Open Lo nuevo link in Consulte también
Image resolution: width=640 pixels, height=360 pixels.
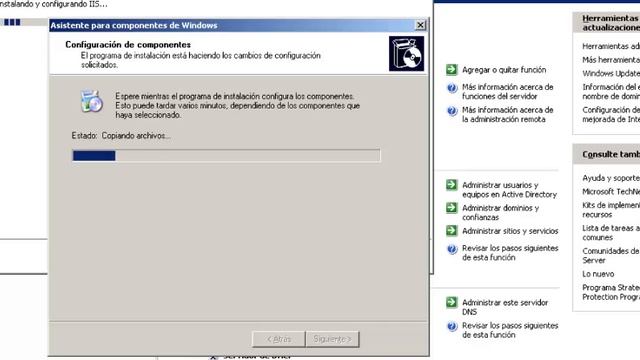pyautogui.click(x=598, y=274)
